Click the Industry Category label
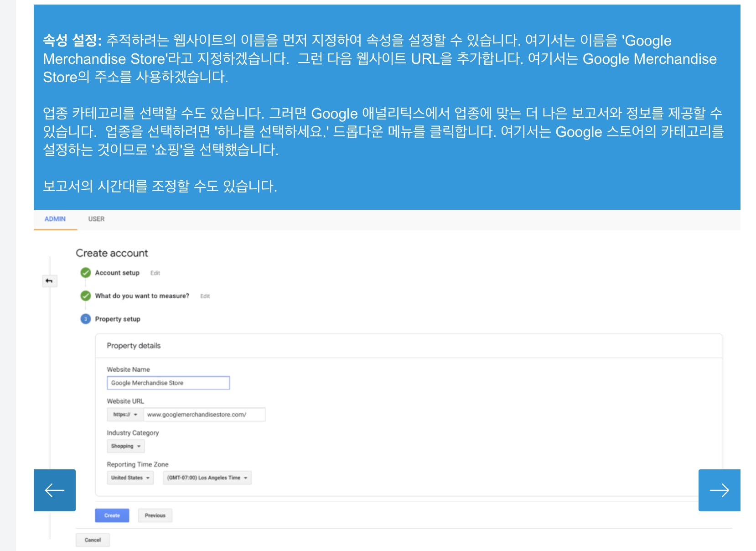This screenshot has height=551, width=756. point(133,432)
